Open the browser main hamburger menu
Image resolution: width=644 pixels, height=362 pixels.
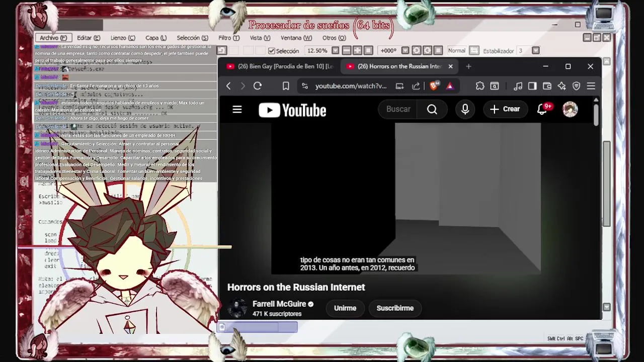[x=591, y=86]
